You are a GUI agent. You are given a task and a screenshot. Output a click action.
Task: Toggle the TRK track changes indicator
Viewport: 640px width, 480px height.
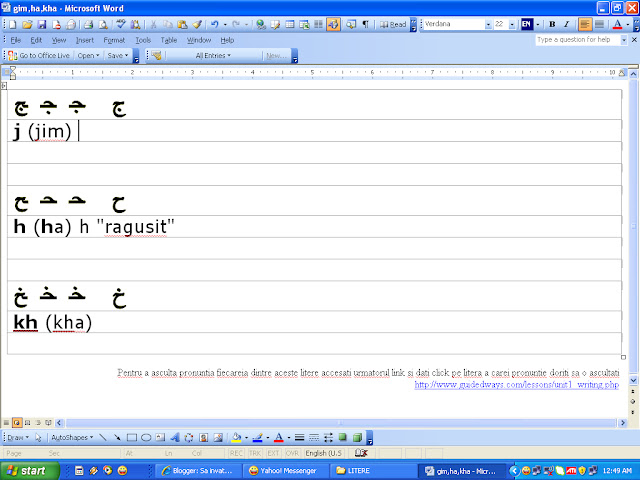coord(255,453)
